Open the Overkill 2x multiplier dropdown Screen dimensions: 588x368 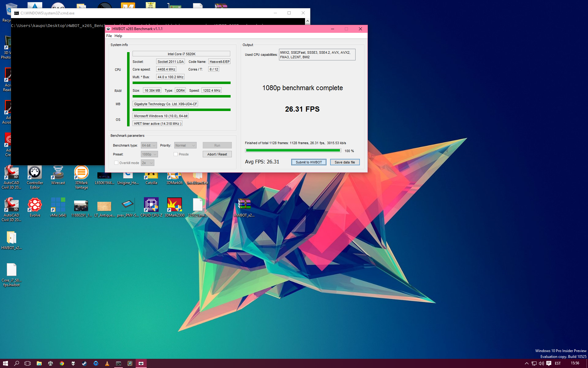click(x=147, y=163)
